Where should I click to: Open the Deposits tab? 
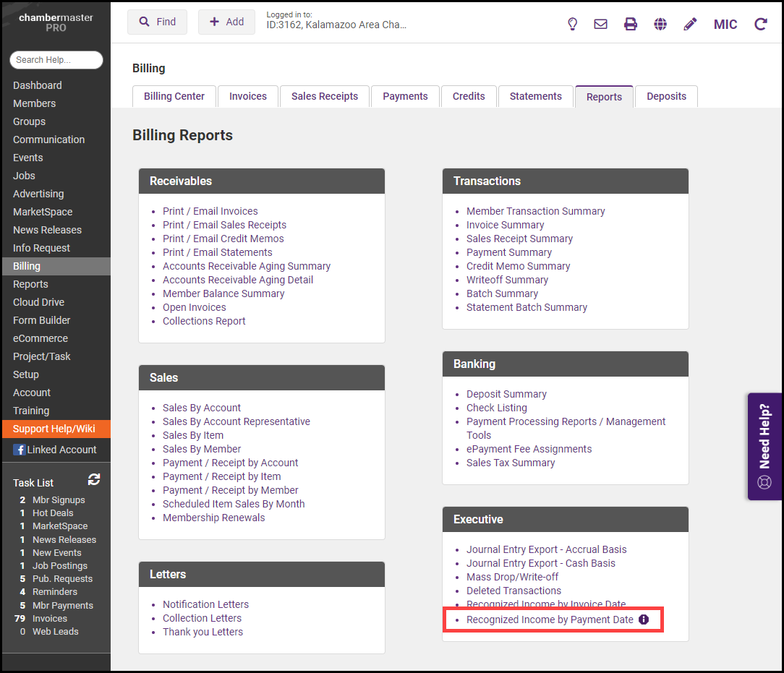click(x=666, y=96)
